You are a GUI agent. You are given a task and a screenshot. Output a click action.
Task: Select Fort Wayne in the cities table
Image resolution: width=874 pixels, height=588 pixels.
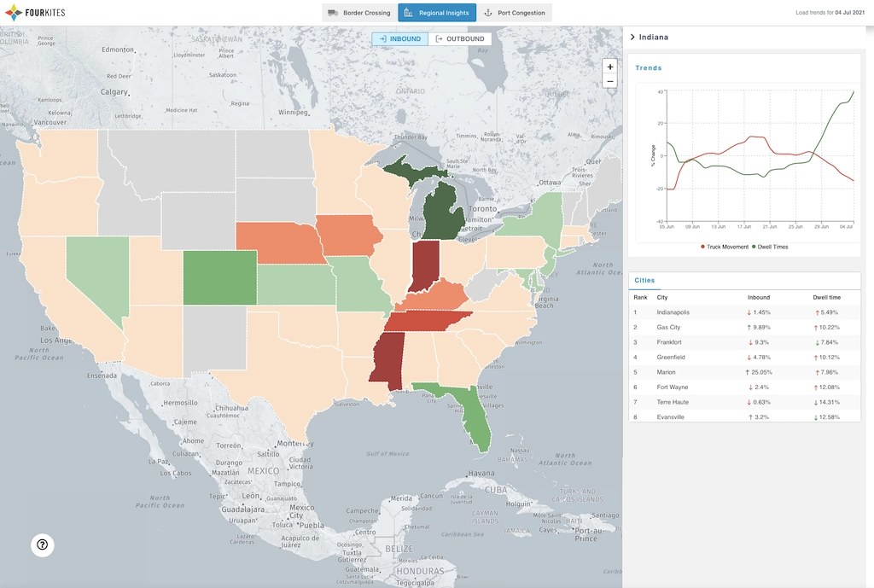coord(673,387)
